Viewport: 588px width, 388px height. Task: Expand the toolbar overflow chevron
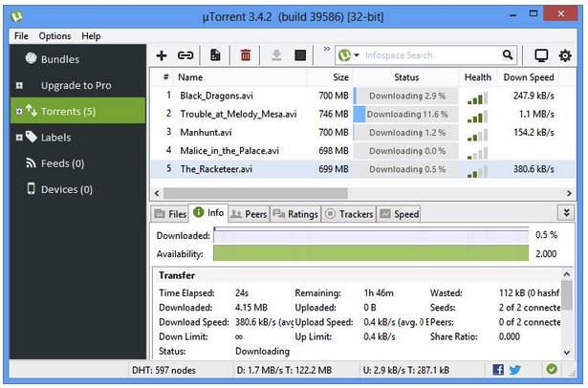point(327,49)
